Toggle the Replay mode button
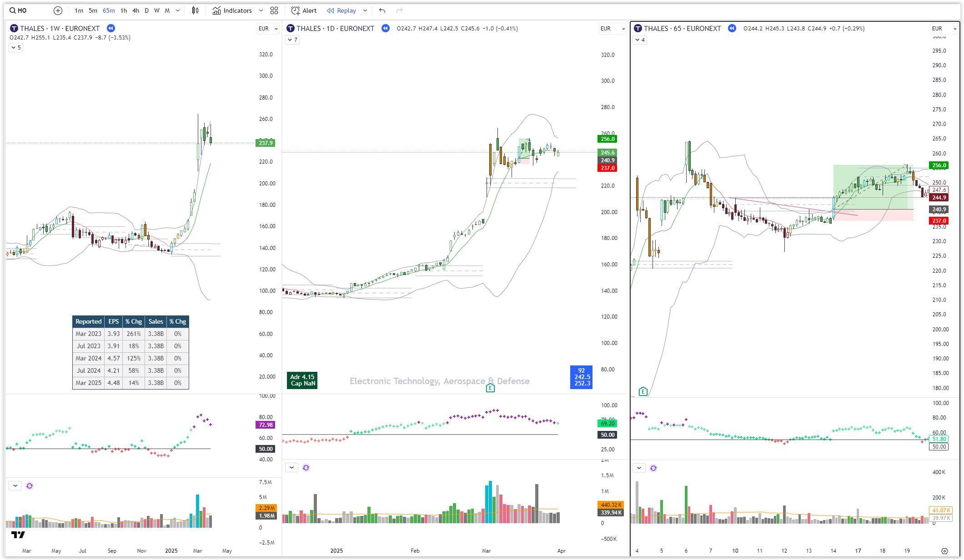This screenshot has height=560, width=964. (341, 10)
